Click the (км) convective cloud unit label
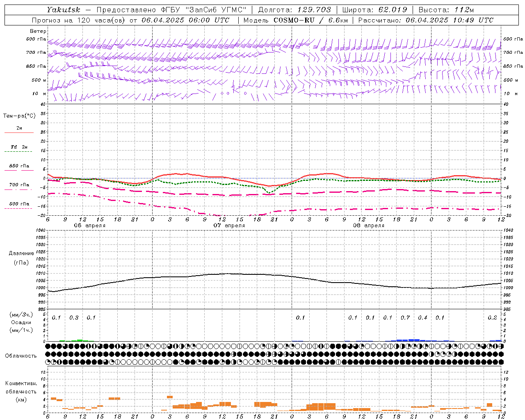This screenshot has width=525, height=420. click(21, 399)
